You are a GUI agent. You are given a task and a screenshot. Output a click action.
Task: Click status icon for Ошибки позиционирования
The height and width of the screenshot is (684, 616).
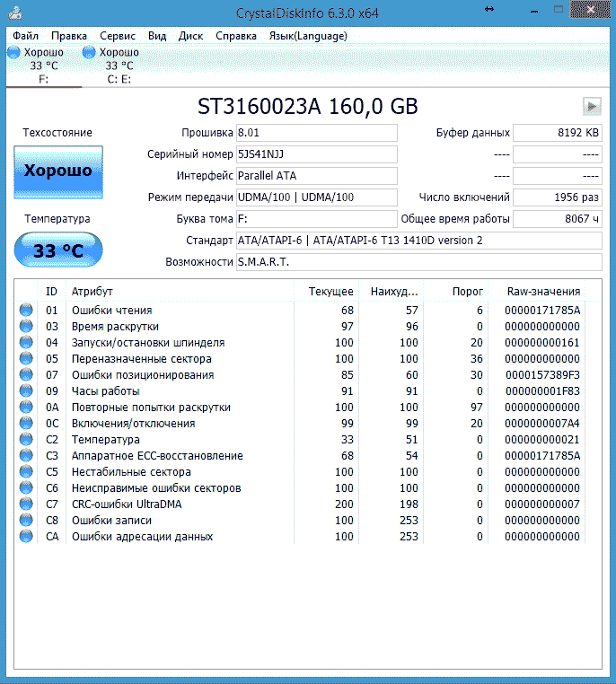[x=26, y=374]
